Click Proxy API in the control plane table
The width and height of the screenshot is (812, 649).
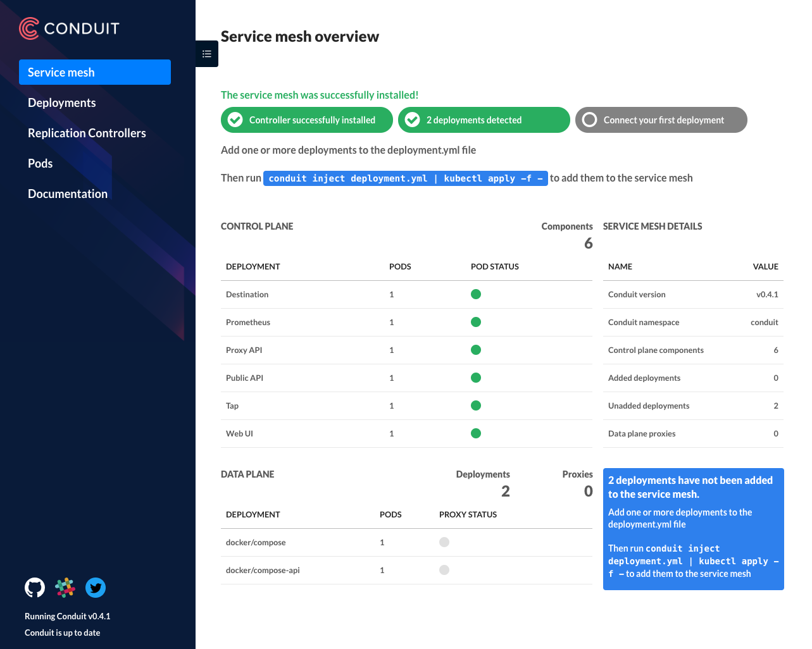coord(244,350)
